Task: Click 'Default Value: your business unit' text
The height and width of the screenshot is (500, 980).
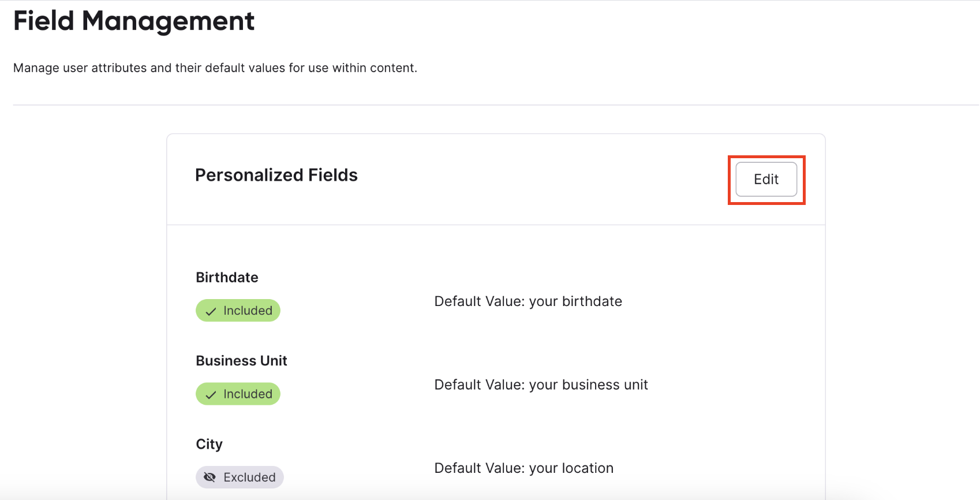Action: [541, 385]
